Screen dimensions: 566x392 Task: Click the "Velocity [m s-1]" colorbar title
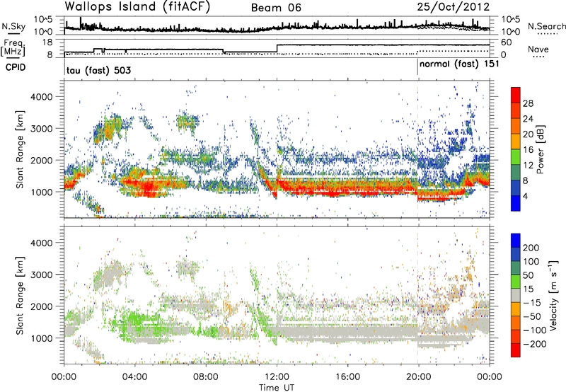tap(554, 295)
